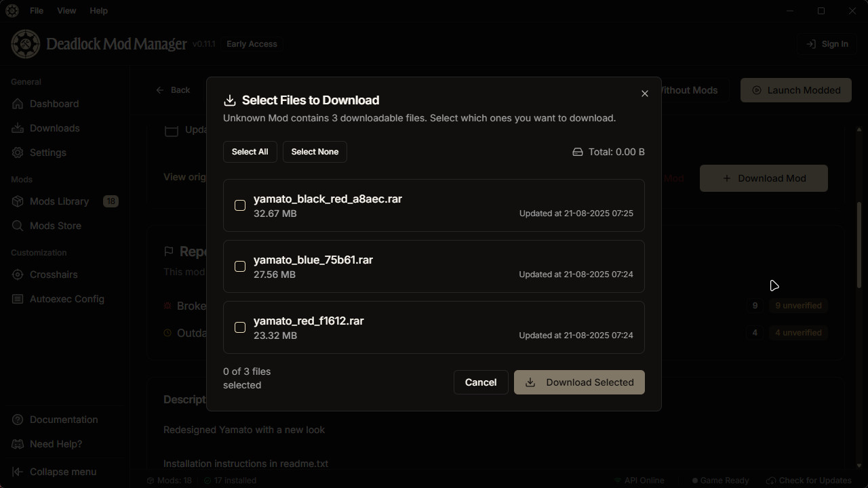Click the page vertical scrollbar thumb
Viewport: 868px width, 488px height.
859,244
